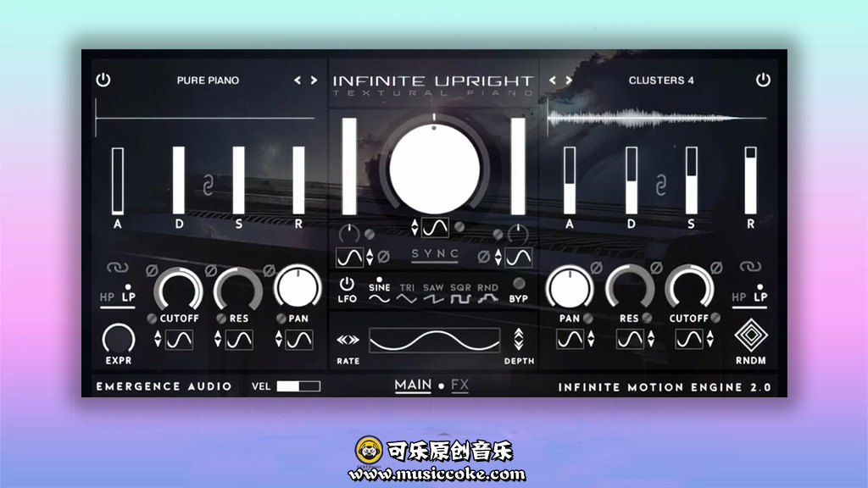Click the CLUSTERS 4 preset name

pyautogui.click(x=661, y=80)
